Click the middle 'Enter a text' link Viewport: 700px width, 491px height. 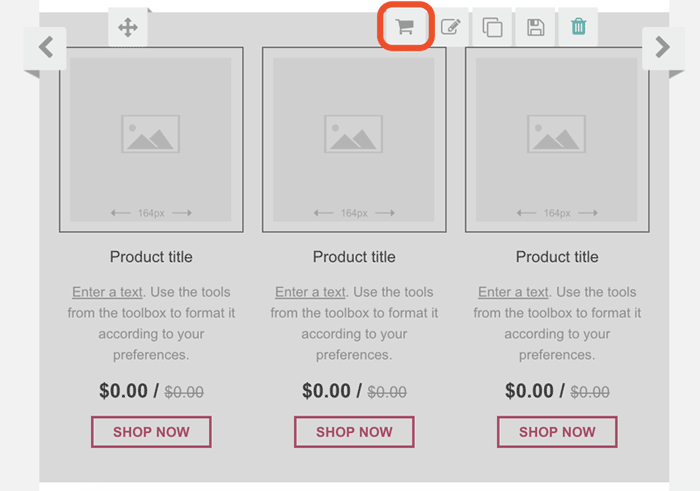click(310, 292)
